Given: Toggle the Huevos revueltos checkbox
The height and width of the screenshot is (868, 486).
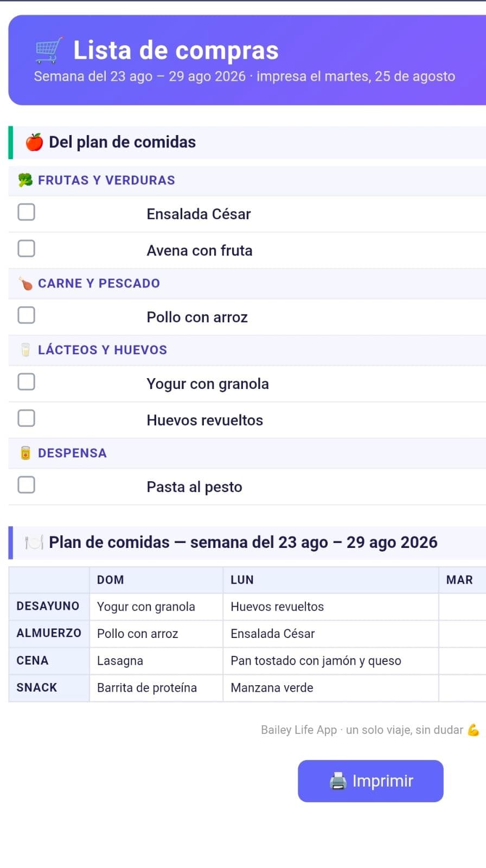Looking at the screenshot, I should click(27, 418).
